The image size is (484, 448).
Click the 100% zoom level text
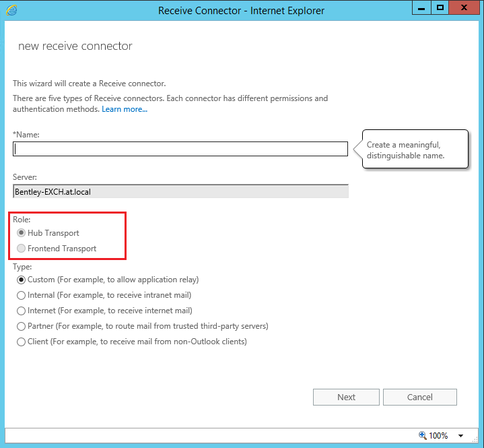pyautogui.click(x=438, y=436)
